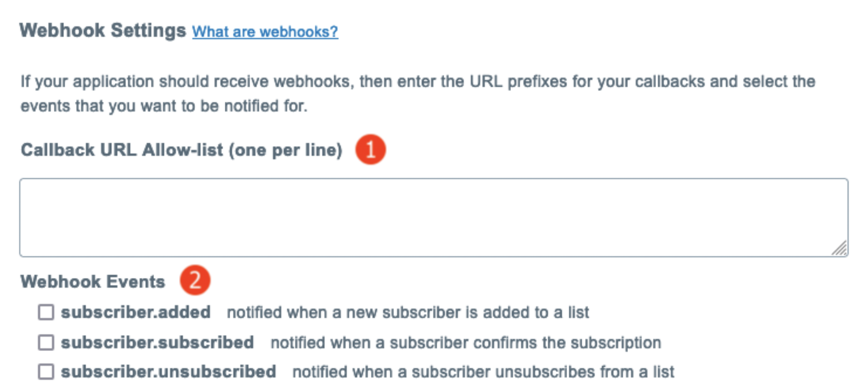Select the subscriber.subscribed bold label text
The height and width of the screenshot is (392, 868).
(x=158, y=342)
